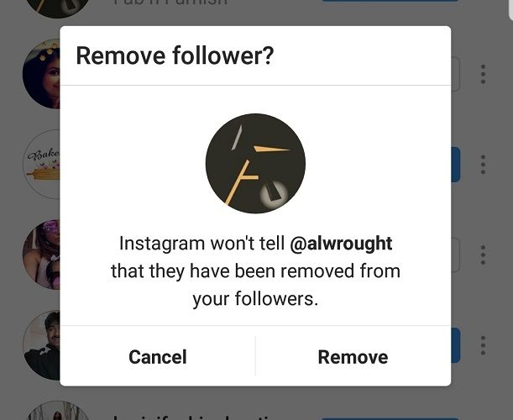This screenshot has height=420, width=513.
Task: Tap the purple-hat woman's profile avatar
Action: pos(41,255)
